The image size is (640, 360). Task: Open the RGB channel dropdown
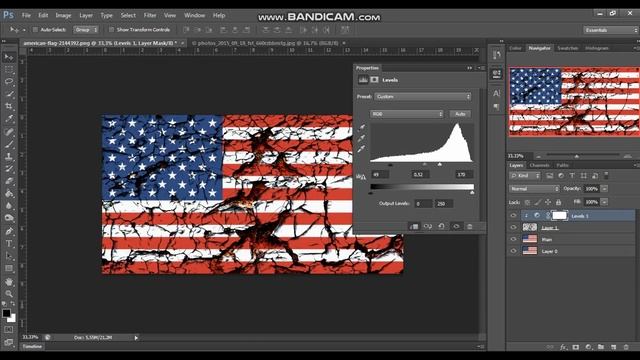pyautogui.click(x=407, y=114)
